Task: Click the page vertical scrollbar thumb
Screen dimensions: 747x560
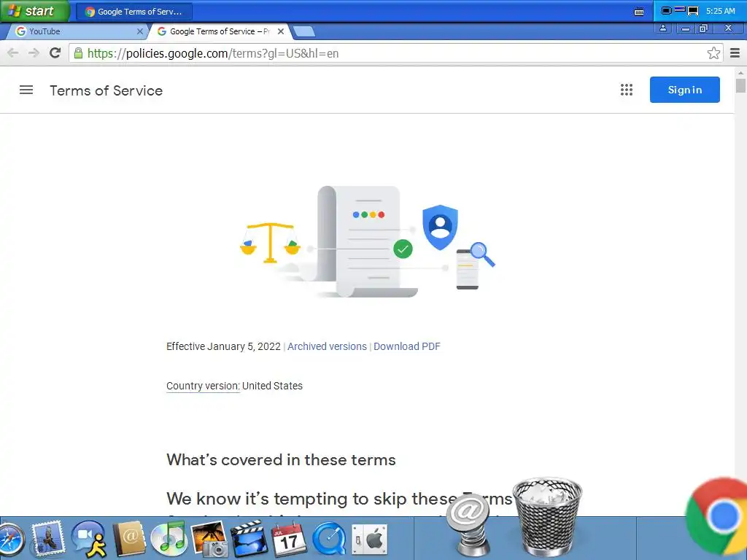Action: (x=740, y=86)
